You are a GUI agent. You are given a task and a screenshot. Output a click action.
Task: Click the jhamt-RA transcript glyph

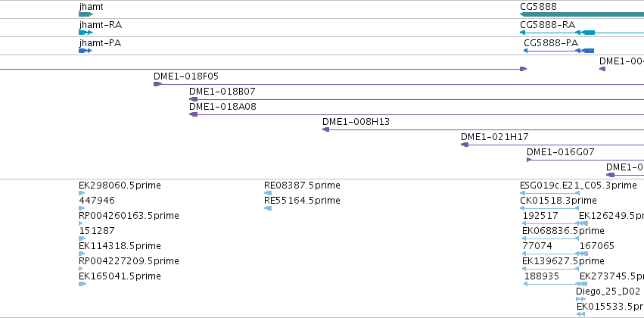(x=86, y=33)
